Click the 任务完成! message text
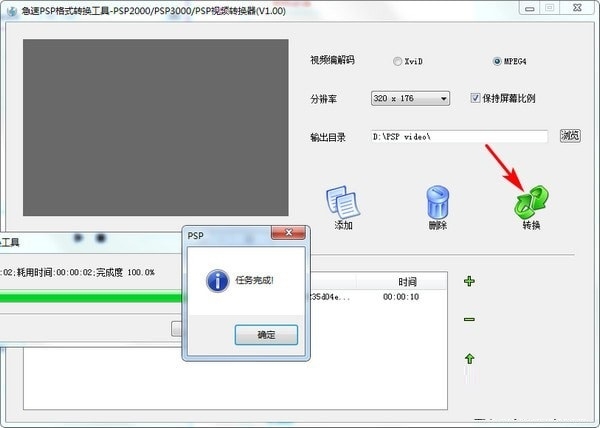The image size is (600, 428). [x=254, y=280]
